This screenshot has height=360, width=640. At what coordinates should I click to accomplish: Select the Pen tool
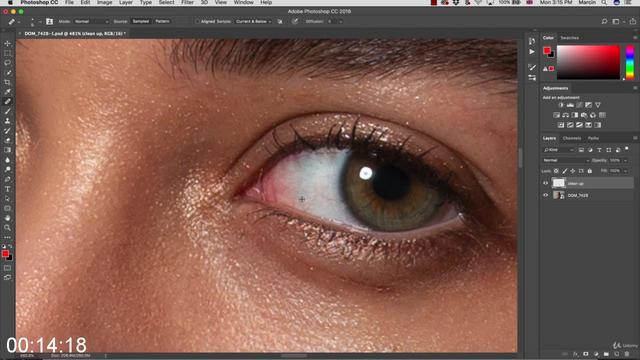click(7, 179)
